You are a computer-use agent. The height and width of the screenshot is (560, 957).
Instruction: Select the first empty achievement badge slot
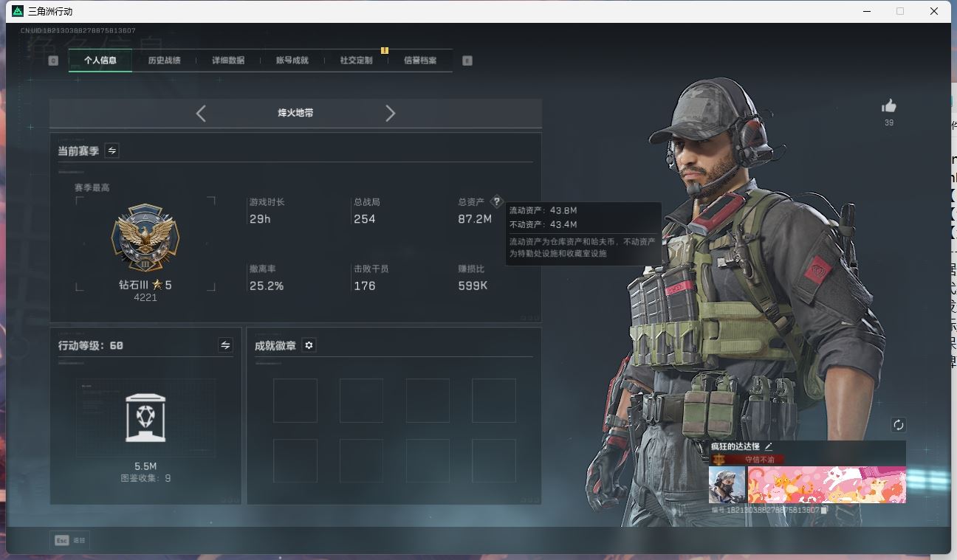pyautogui.click(x=295, y=401)
